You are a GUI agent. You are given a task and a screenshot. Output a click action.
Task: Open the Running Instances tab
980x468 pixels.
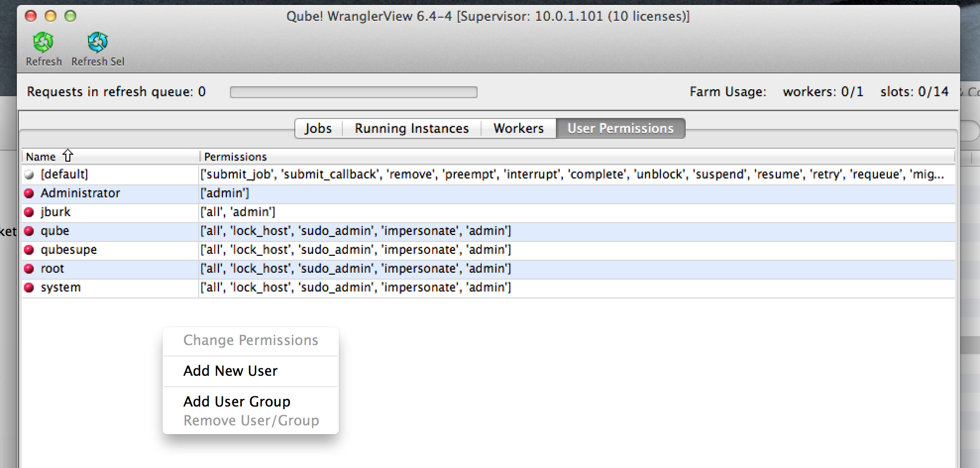pyautogui.click(x=411, y=128)
